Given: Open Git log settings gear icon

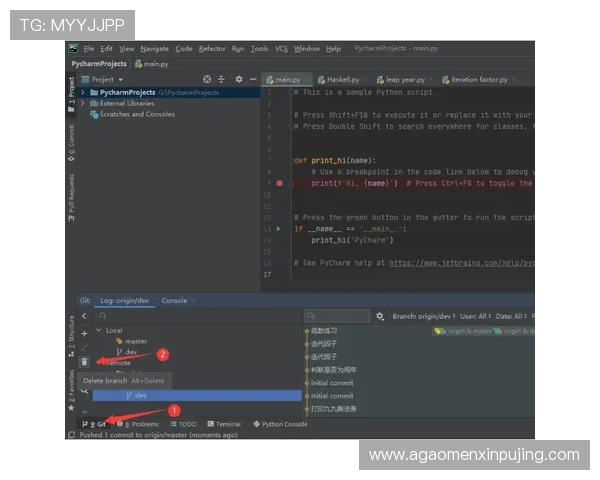Looking at the screenshot, I should 379,316.
